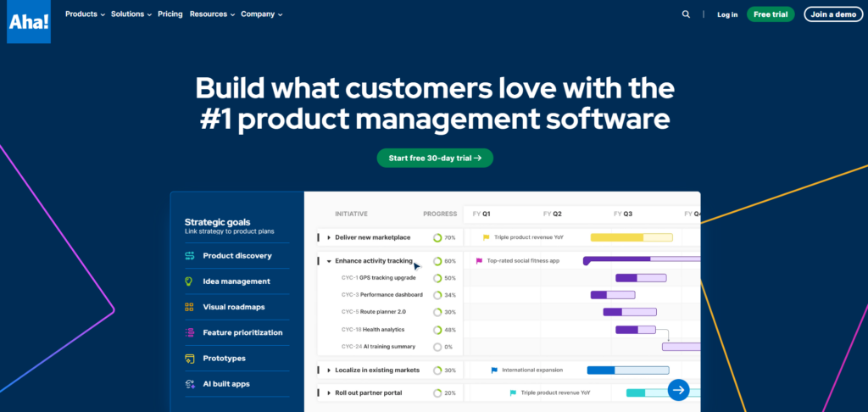The width and height of the screenshot is (868, 412).
Task: Click the Free trial button
Action: [x=771, y=14]
